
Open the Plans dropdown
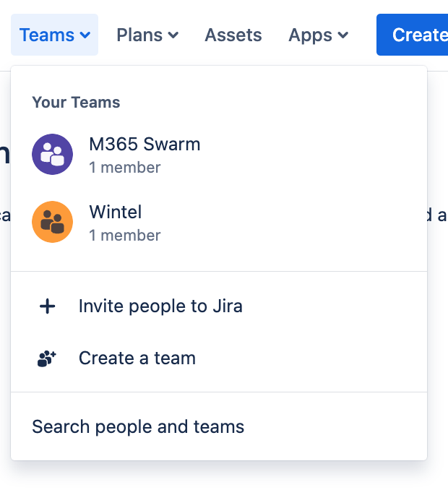(147, 35)
